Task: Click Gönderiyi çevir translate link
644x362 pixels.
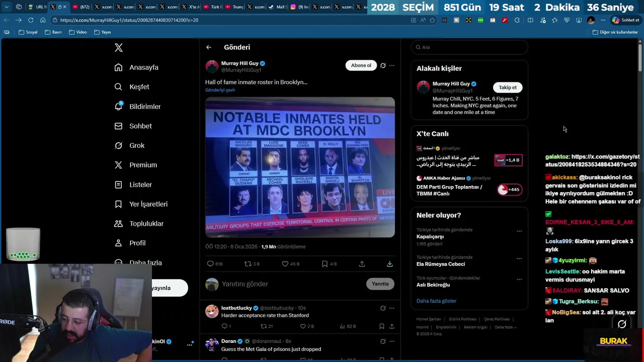Action: 220,90
